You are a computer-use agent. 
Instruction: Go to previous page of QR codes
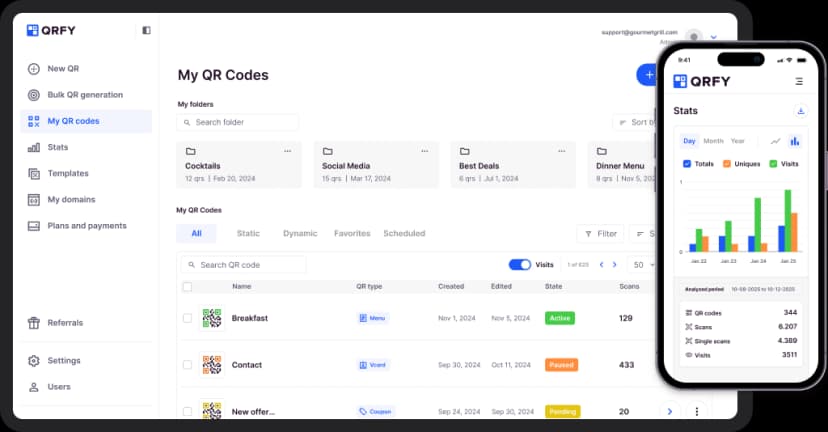pyautogui.click(x=601, y=265)
